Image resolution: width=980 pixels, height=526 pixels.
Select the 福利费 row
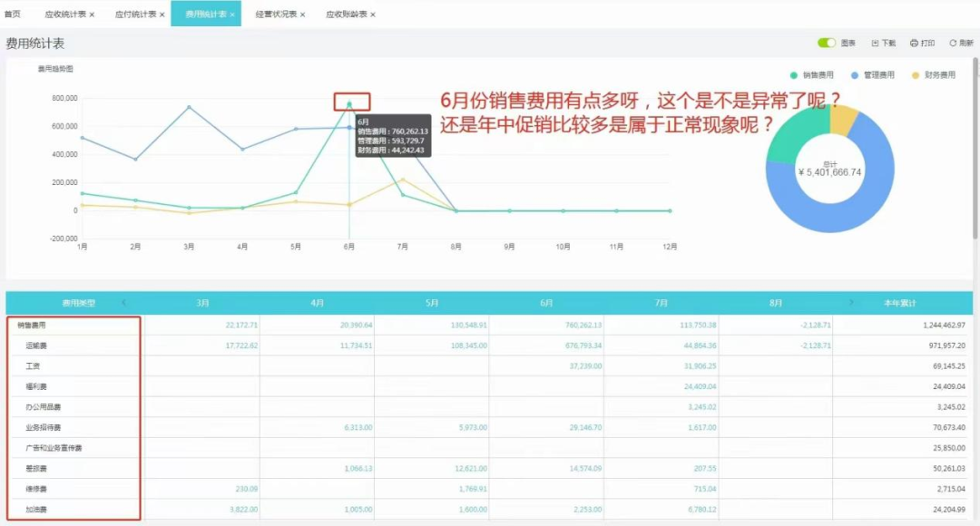[489, 386]
